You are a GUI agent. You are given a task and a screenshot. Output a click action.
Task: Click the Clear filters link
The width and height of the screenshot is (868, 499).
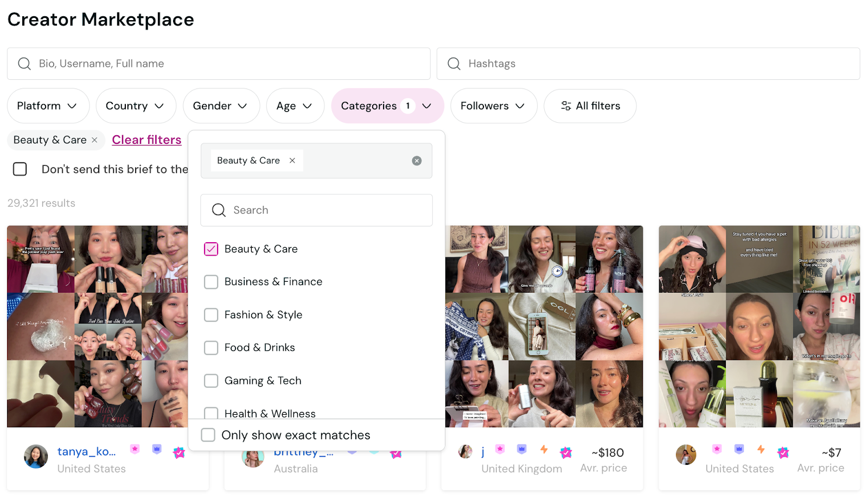pos(146,140)
